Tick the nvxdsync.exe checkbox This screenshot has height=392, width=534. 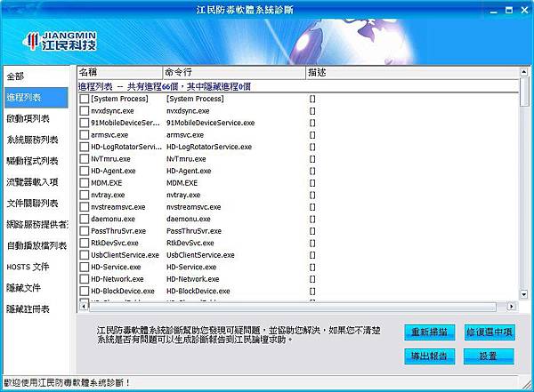85,111
